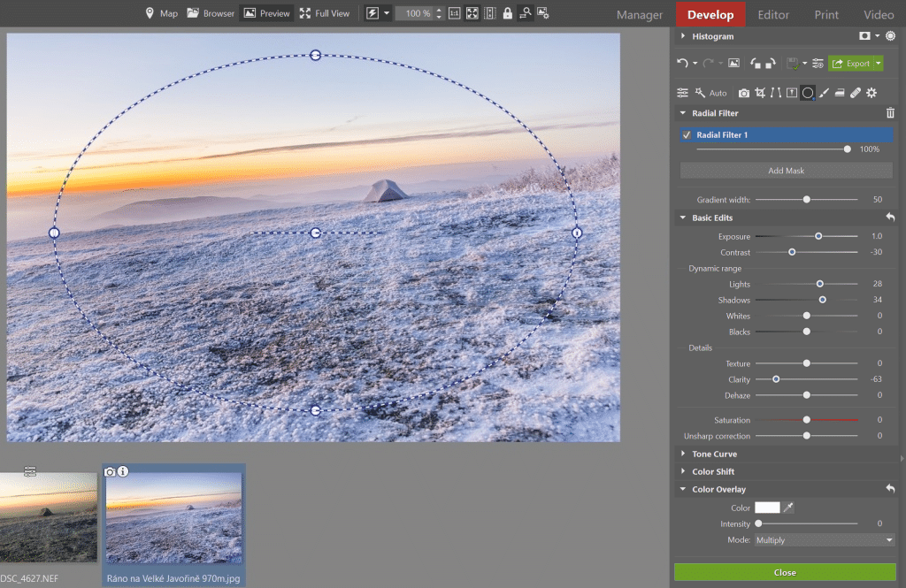Click the rotate left icon
Screen dimensions: 906x588
coord(756,64)
